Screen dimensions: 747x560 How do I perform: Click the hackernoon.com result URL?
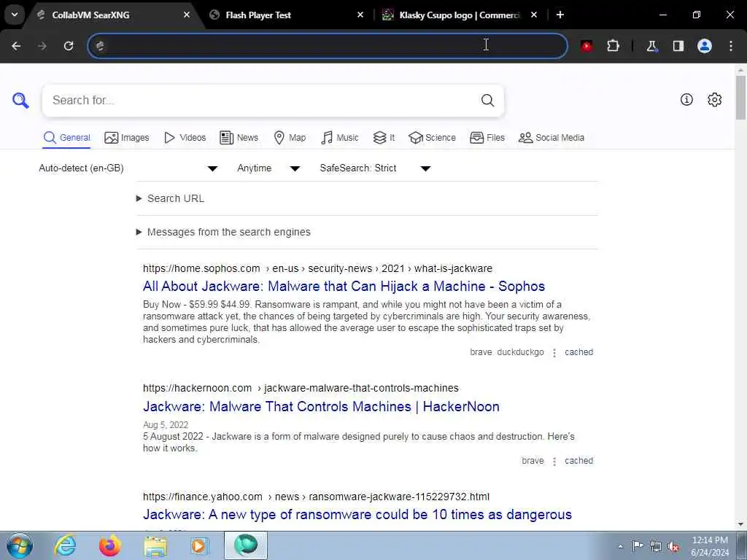click(x=301, y=388)
